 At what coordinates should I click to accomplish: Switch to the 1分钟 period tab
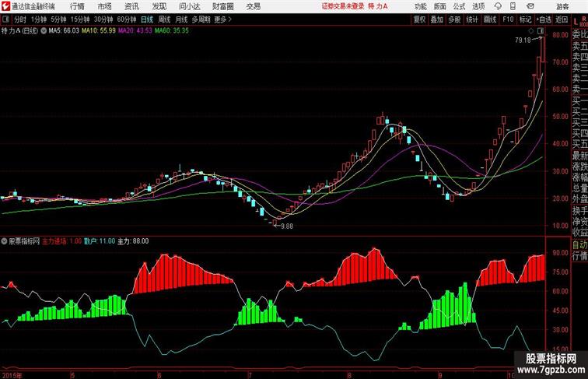point(38,19)
